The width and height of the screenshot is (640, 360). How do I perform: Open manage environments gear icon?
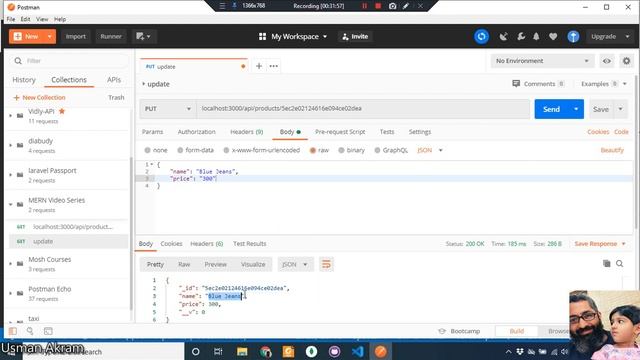coord(626,61)
